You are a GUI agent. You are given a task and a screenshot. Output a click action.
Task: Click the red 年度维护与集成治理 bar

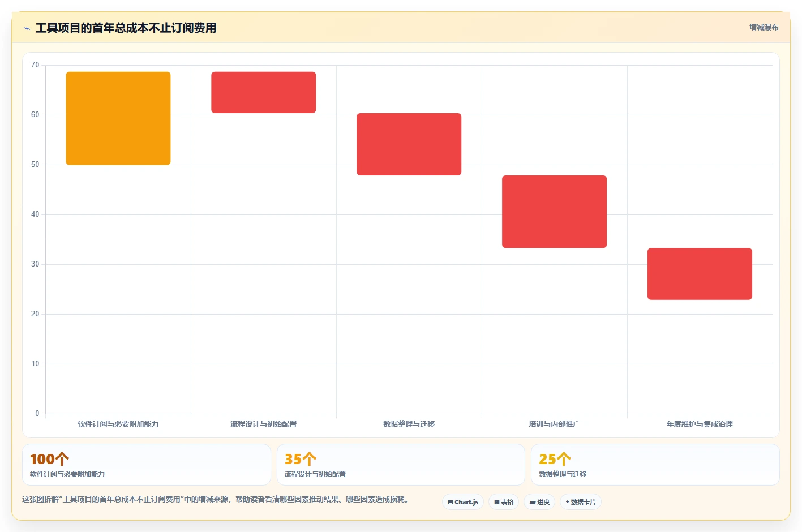pyautogui.click(x=700, y=274)
